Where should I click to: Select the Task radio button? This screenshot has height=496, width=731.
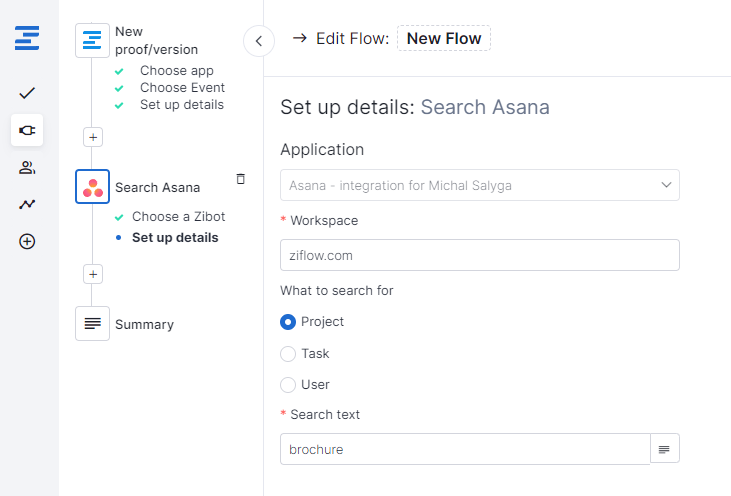288,354
